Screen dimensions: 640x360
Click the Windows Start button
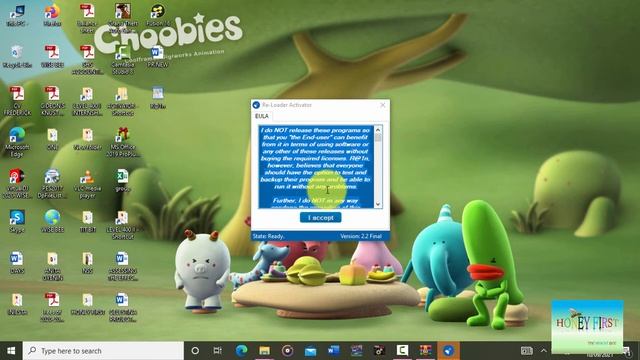pyautogui.click(x=11, y=351)
